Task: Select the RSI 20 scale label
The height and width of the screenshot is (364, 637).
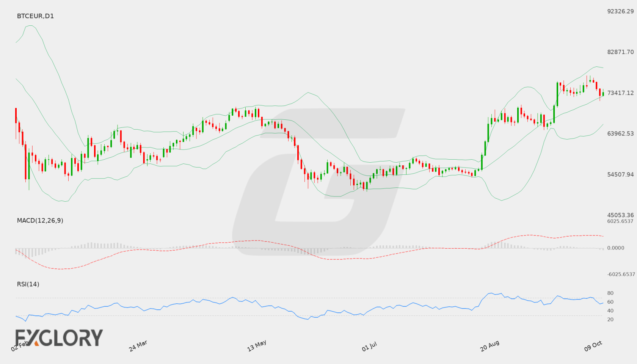Action: (x=610, y=319)
